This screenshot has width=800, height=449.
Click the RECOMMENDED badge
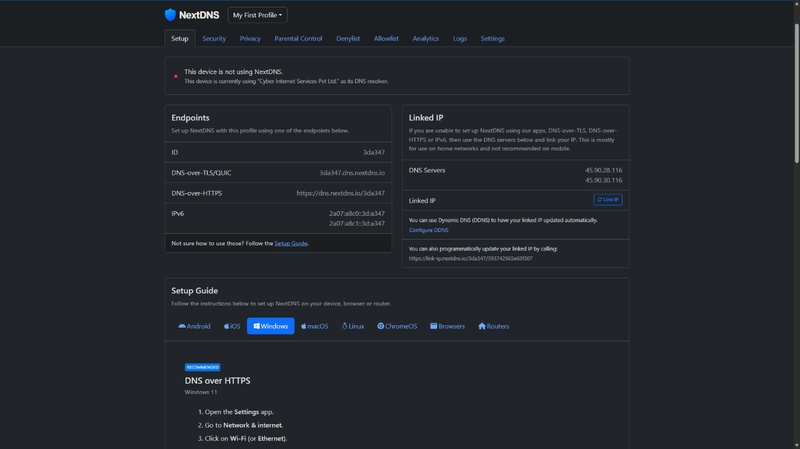coord(203,367)
